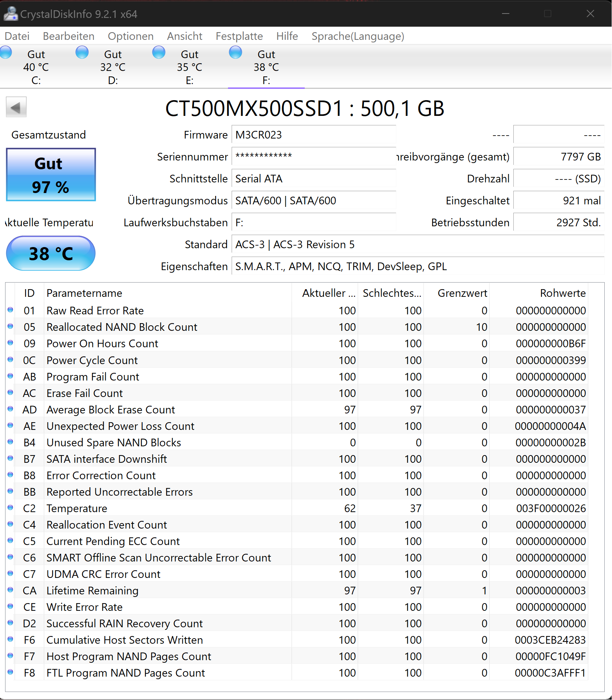612x700 pixels.
Task: Click status dot for Unexpected Power Loss Count
Action: (x=10, y=425)
